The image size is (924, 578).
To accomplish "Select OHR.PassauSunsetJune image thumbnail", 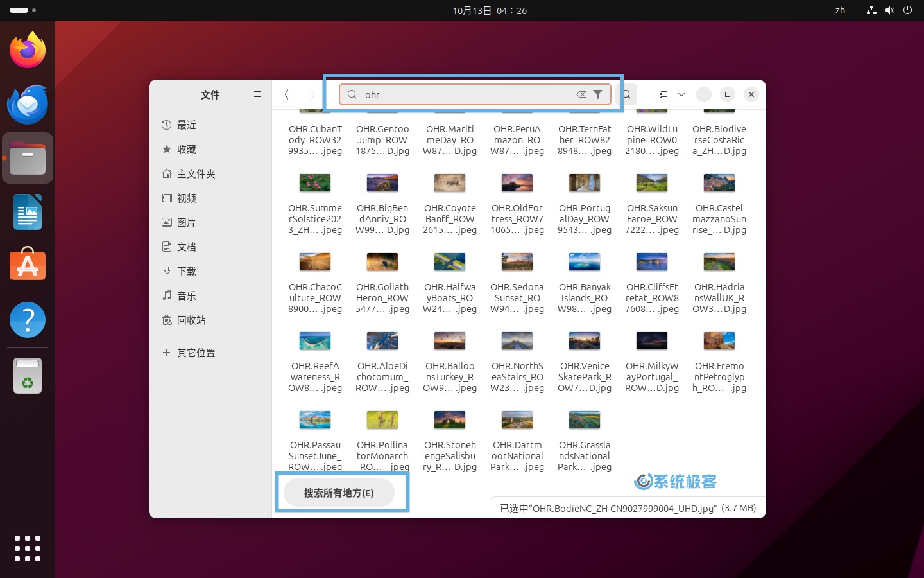I will (315, 420).
